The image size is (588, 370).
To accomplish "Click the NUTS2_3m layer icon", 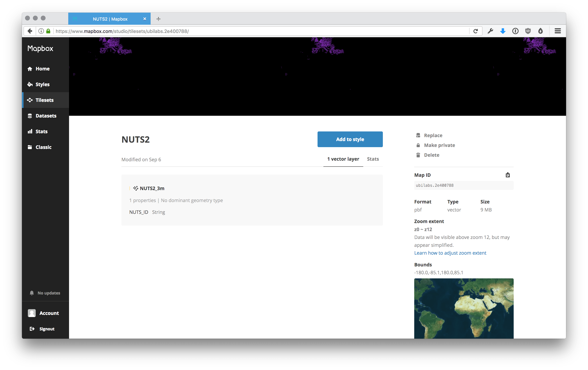I will click(136, 188).
